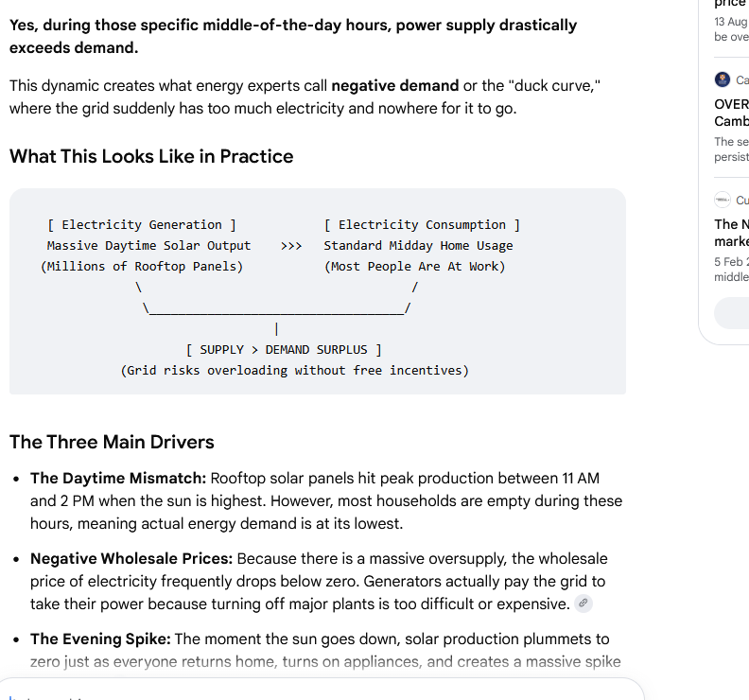The image size is (749, 700).
Task: Click the "The Evening Spike:" bullet title
Action: coord(100,639)
